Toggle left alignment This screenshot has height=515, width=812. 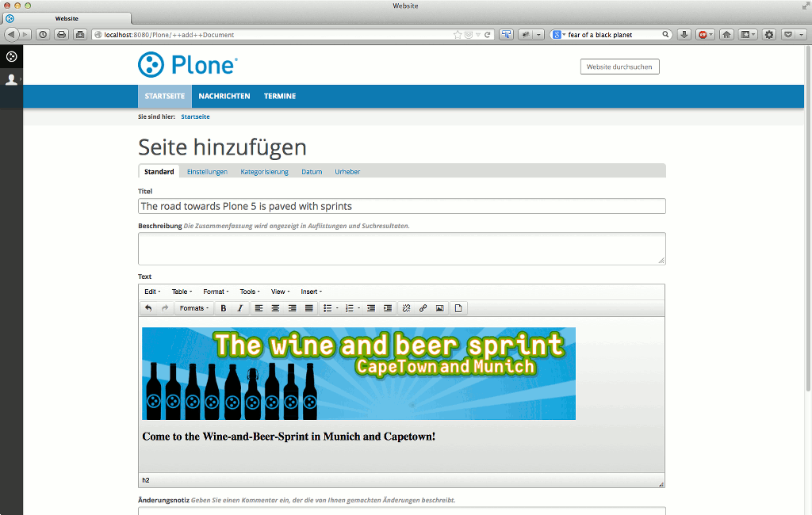tap(259, 308)
